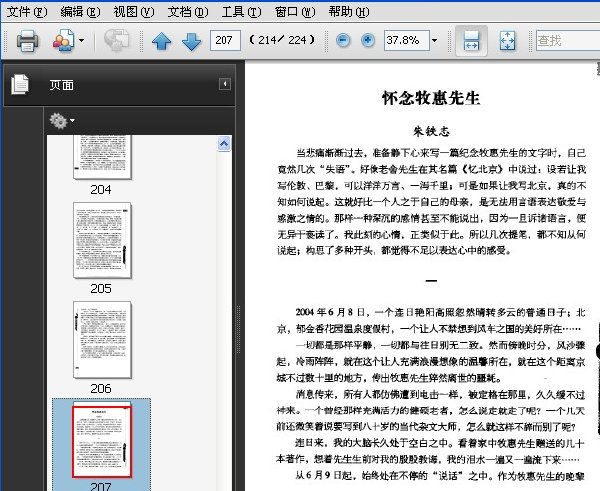Zoom out with the minus button
The image size is (600, 491).
tap(343, 40)
